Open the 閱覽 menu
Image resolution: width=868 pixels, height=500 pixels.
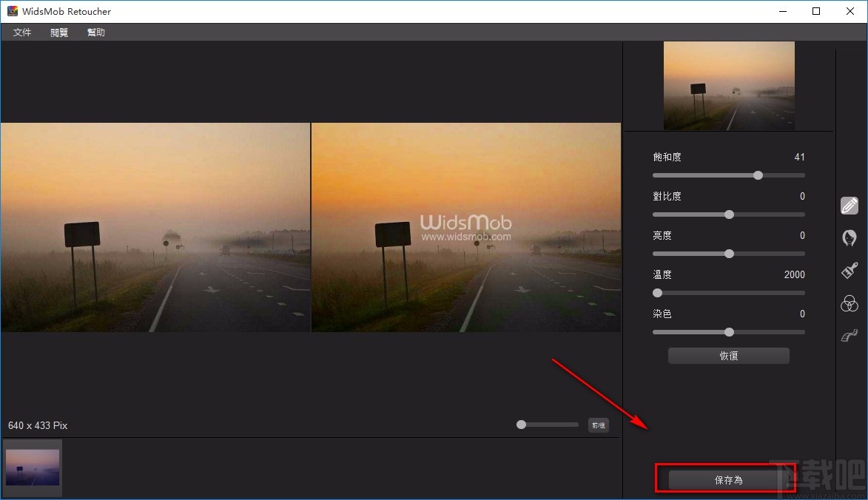point(58,32)
